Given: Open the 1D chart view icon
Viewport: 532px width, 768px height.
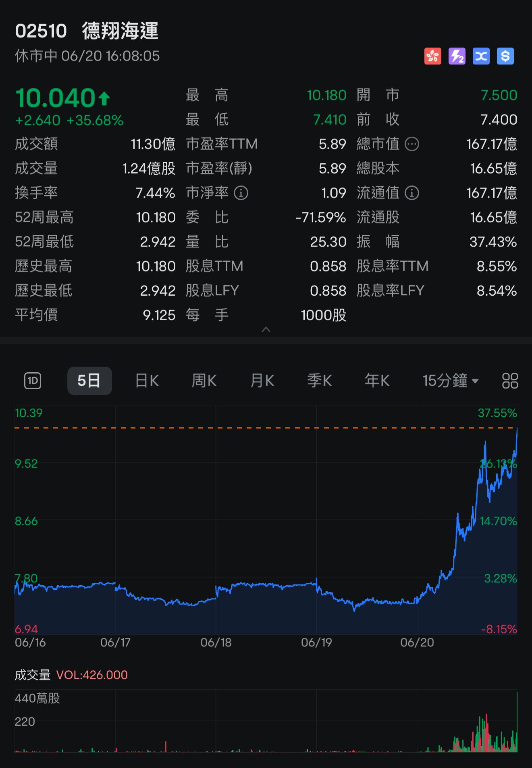Looking at the screenshot, I should (x=33, y=380).
